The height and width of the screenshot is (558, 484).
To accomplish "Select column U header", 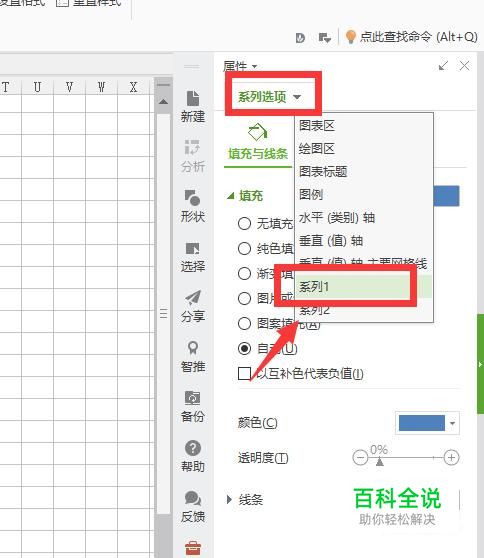I will click(37, 87).
